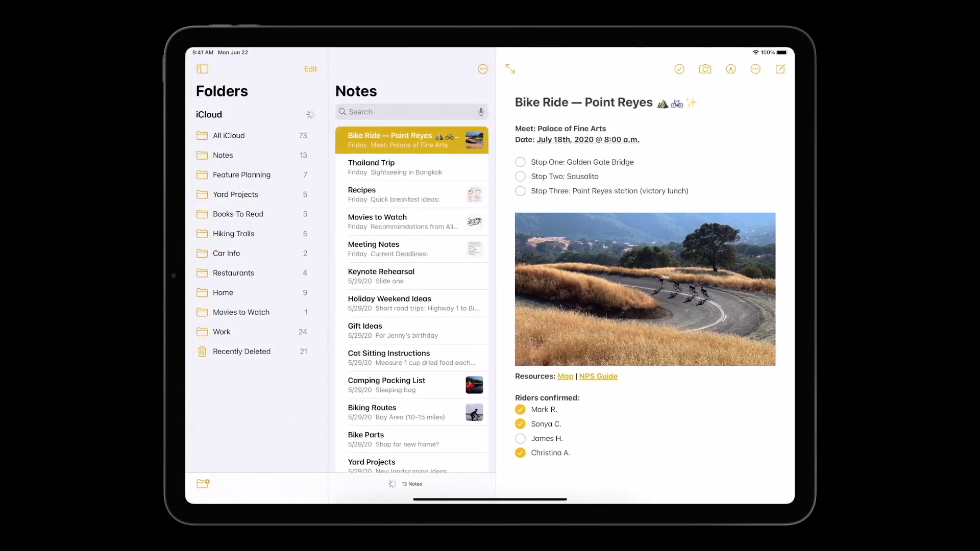Confirm James H. in the riders list
980x551 pixels.
tap(520, 438)
